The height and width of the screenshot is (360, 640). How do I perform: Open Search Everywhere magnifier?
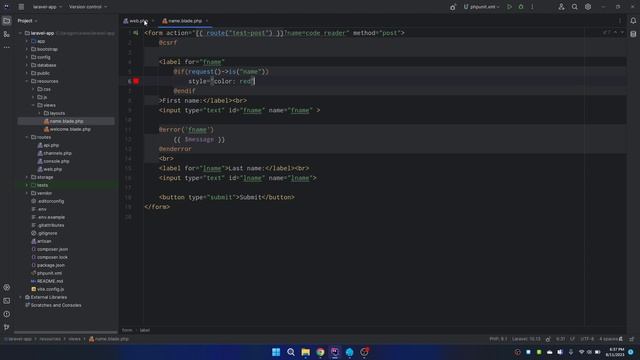575,7
